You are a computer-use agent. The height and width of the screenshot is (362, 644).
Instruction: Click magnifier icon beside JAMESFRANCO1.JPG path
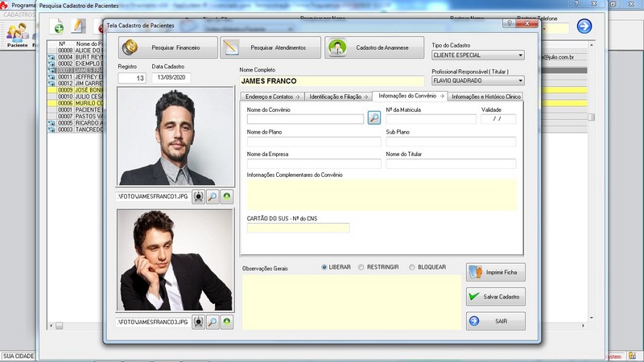tap(213, 195)
